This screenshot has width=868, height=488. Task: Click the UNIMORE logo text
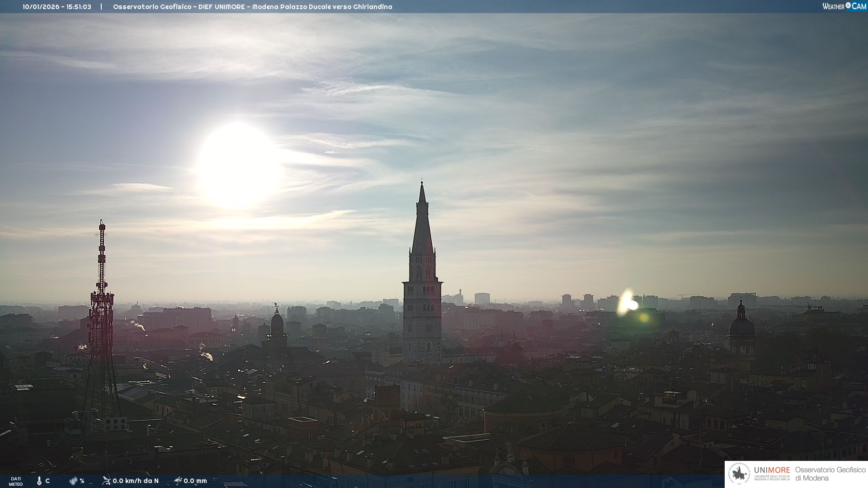(x=772, y=470)
